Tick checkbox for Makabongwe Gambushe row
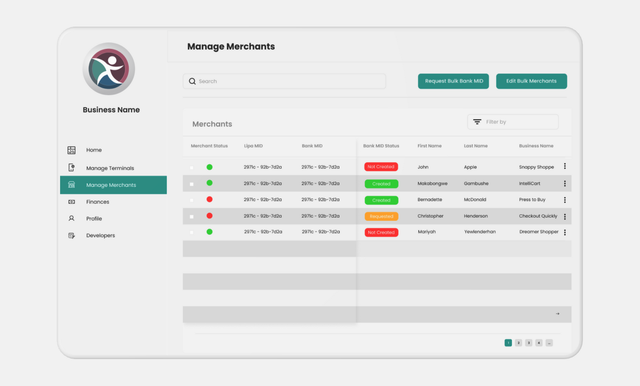 191,184
